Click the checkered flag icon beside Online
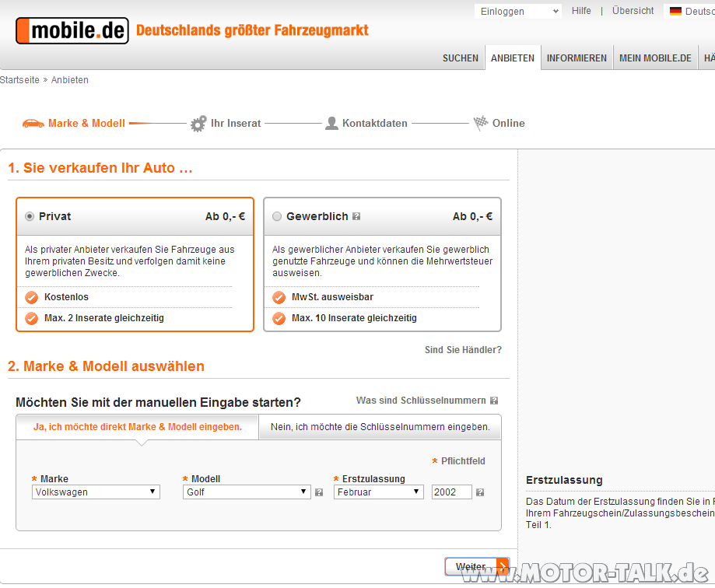This screenshot has width=715, height=588. 481,123
